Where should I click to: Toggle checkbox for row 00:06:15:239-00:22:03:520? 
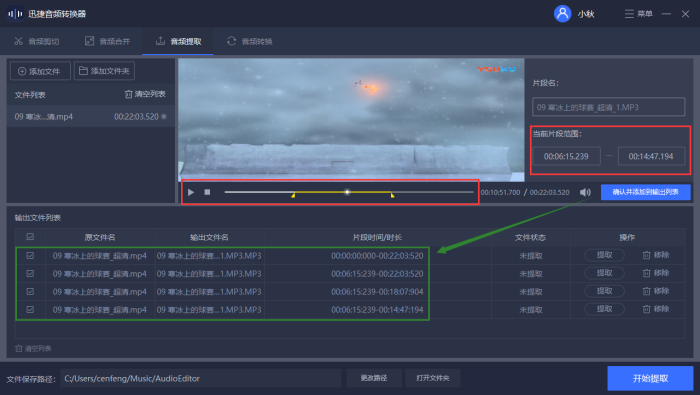30,274
